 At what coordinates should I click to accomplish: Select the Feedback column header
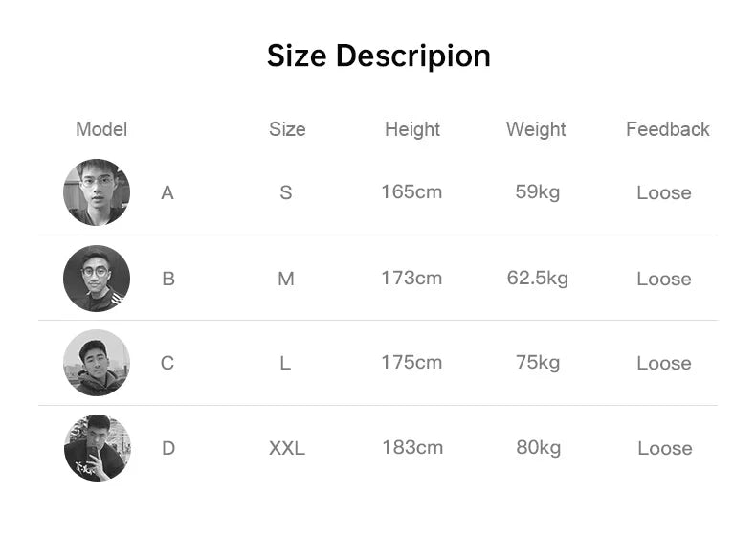[x=668, y=129]
